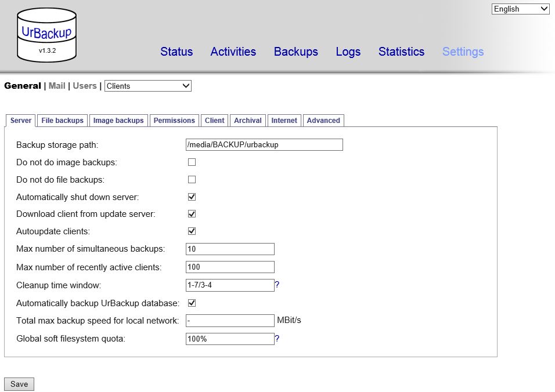Open the English language dropdown
The height and width of the screenshot is (392, 555).
click(520, 9)
